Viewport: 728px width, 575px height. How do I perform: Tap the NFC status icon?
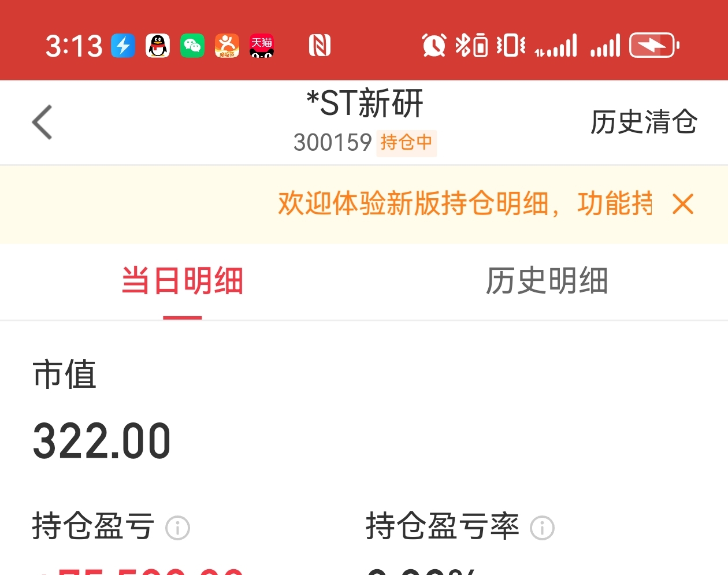tap(320, 45)
